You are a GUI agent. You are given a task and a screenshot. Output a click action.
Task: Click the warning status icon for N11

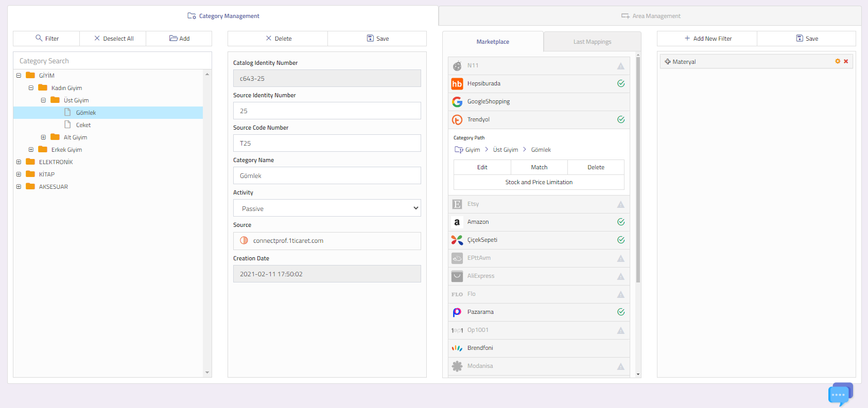point(621,66)
